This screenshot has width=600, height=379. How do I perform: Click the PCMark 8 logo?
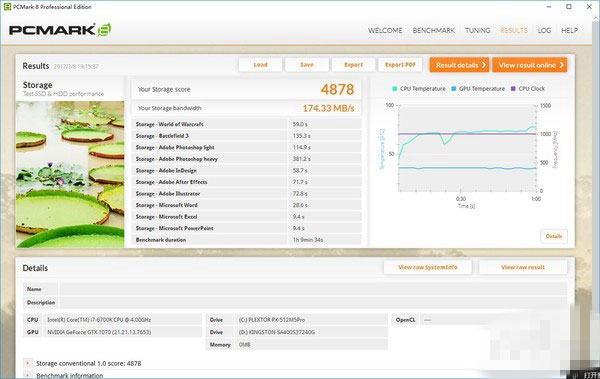[x=60, y=30]
